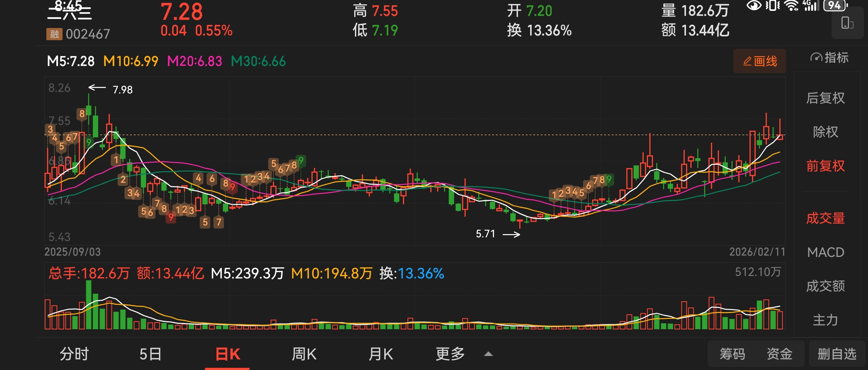Select 前复权 forward adjustment mode

[x=825, y=166]
